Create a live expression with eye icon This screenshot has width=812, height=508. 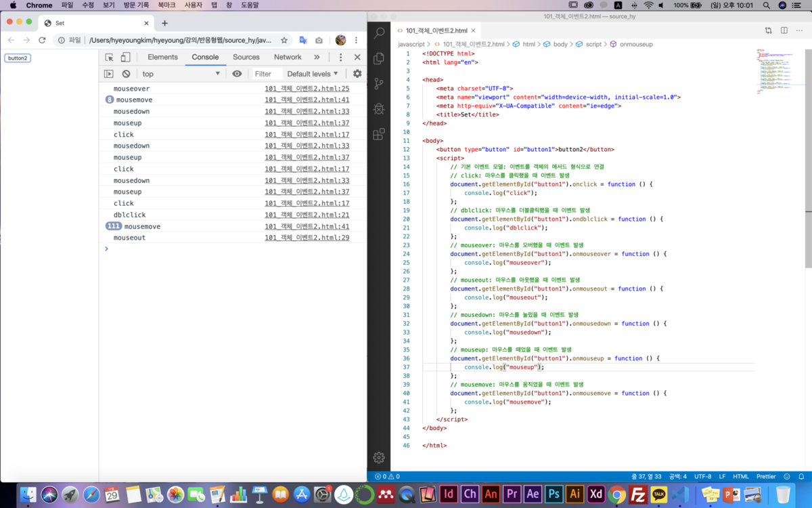(237, 74)
